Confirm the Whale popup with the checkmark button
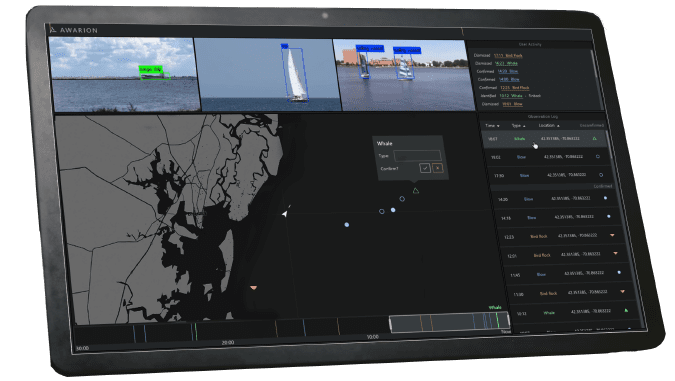The image size is (675, 381). tap(425, 168)
